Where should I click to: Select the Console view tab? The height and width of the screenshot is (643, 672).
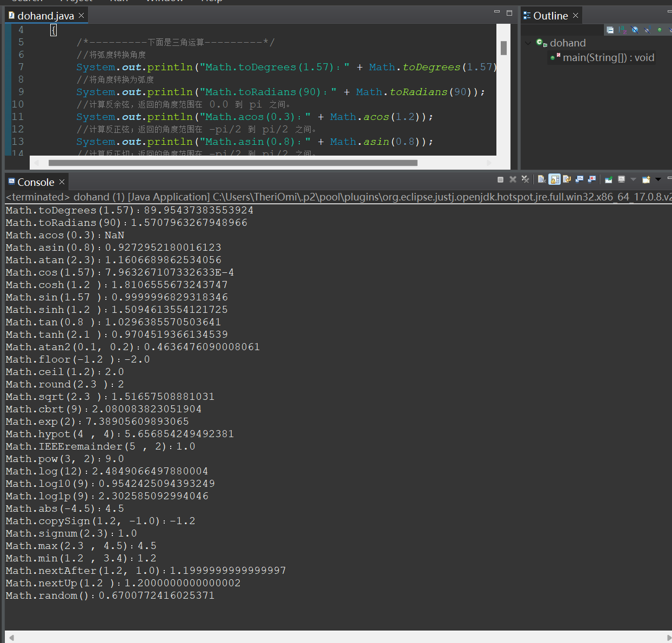click(x=36, y=182)
